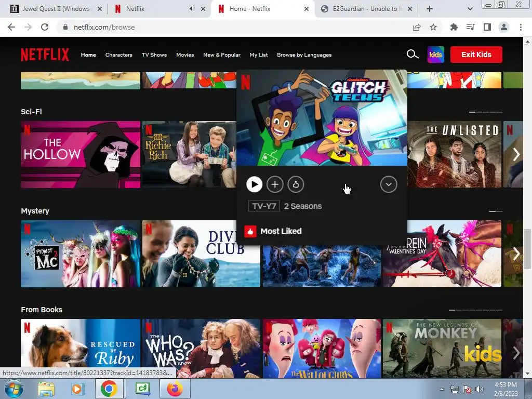Open the Netflix search icon
The width and height of the screenshot is (532, 399).
tap(413, 54)
